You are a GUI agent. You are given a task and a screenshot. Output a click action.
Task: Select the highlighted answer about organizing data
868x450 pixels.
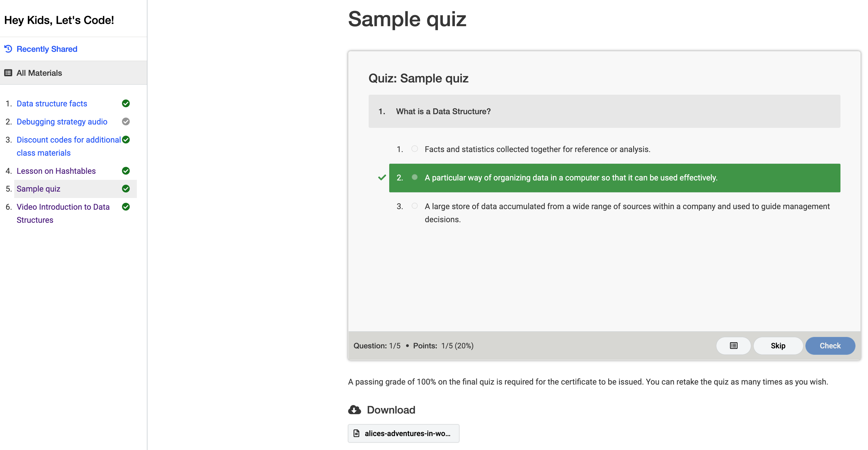point(415,177)
